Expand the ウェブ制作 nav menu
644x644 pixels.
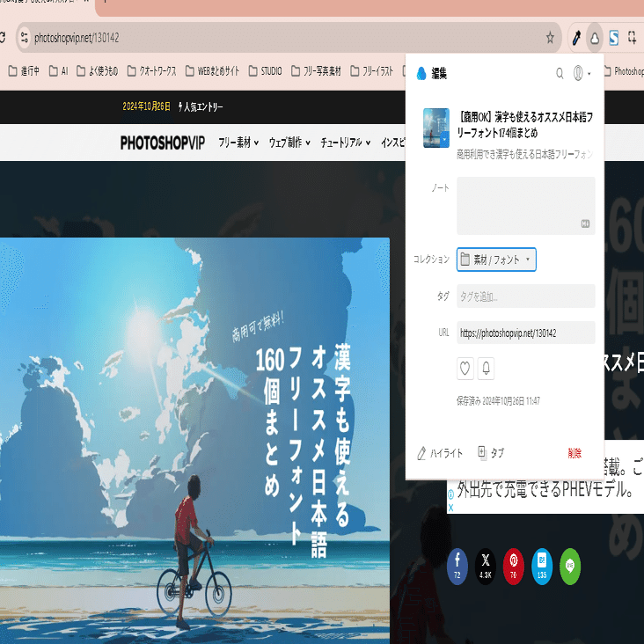289,143
